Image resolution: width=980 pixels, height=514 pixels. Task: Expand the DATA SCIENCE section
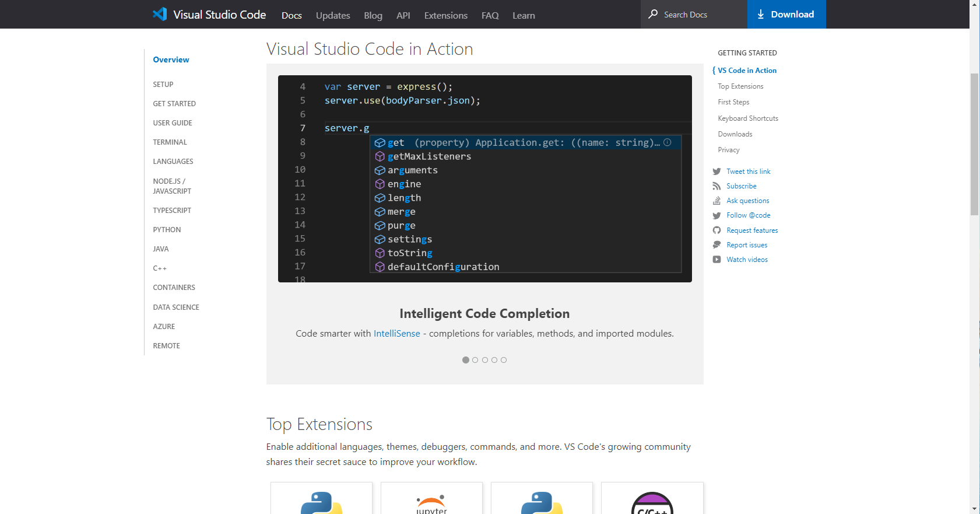coord(176,307)
